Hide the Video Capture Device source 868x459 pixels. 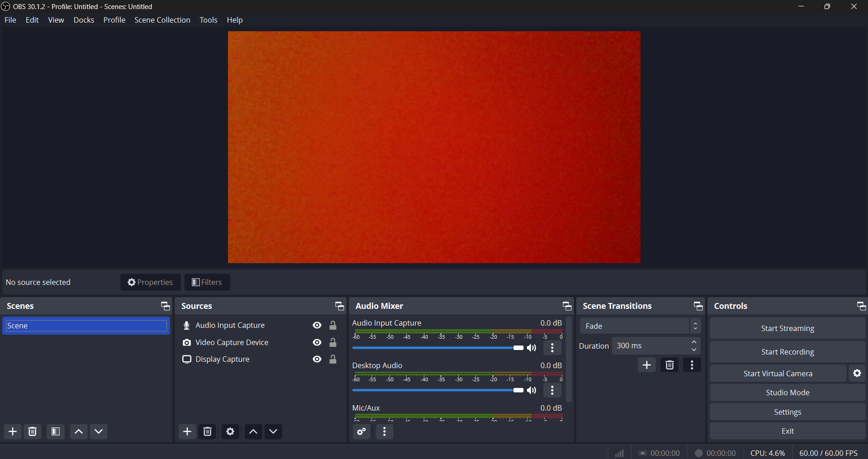click(x=317, y=342)
